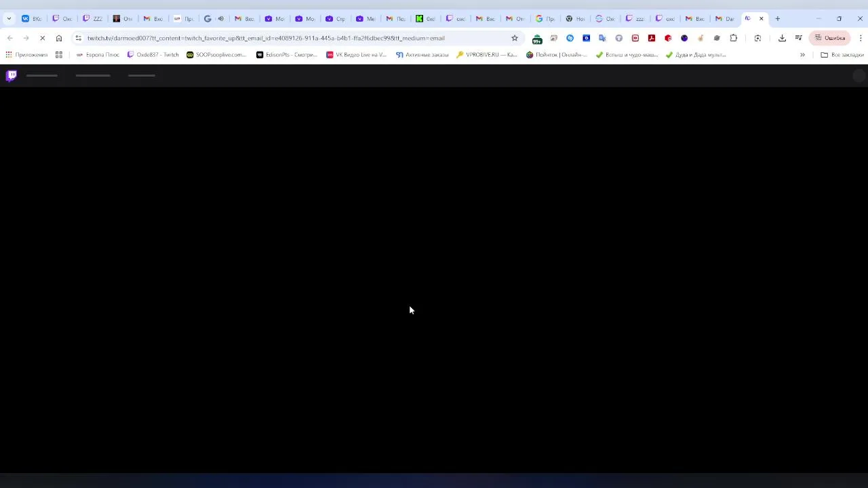Open the SOOPsooplive.com bookmark
The width and height of the screenshot is (868, 488).
coord(216,55)
